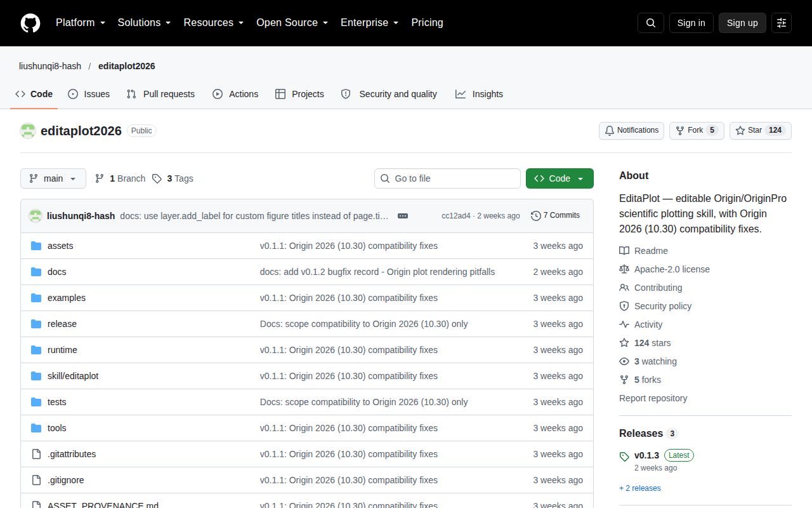This screenshot has height=508, width=812.
Task: Open the green Code dropdown button
Action: [x=560, y=178]
